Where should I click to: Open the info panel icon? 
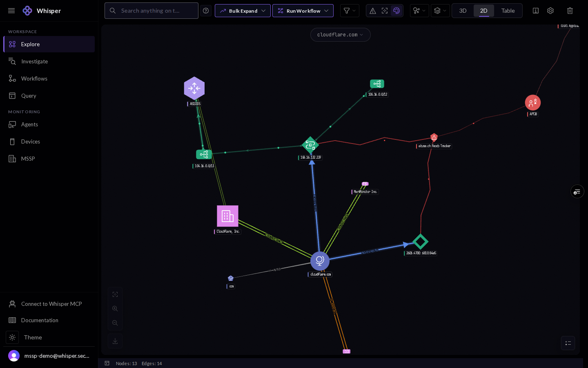[x=536, y=11]
